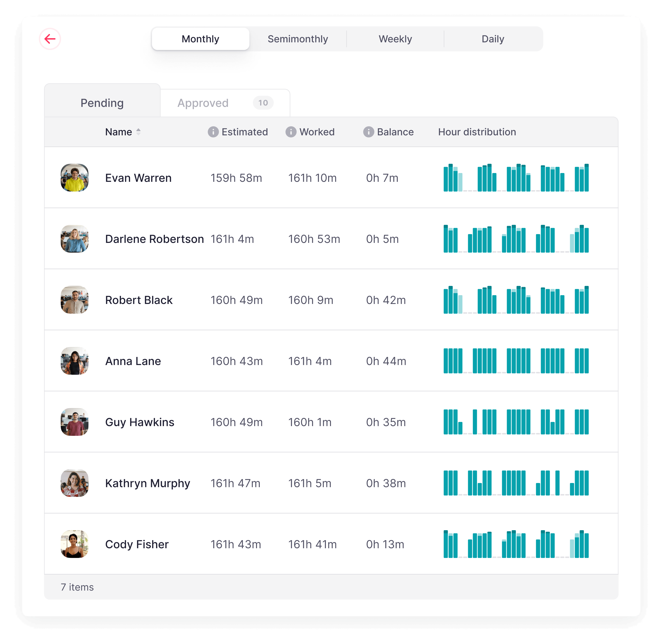Click info icon next to Balance

(368, 132)
